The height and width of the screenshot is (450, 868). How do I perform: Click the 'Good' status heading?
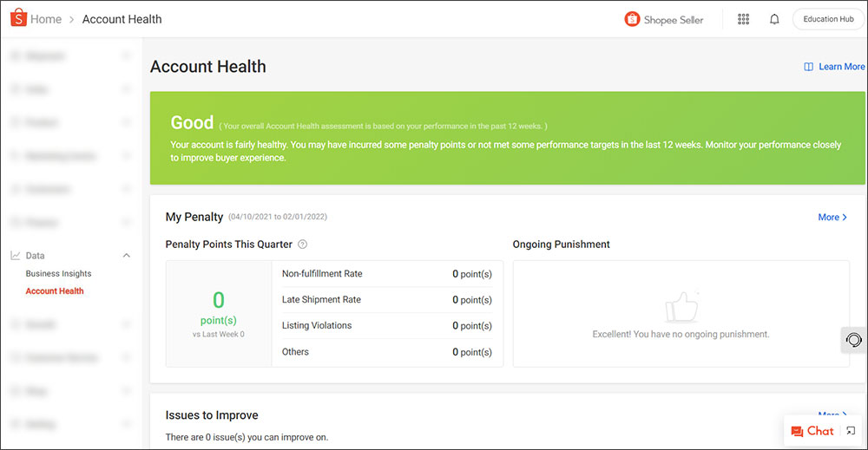click(x=192, y=122)
